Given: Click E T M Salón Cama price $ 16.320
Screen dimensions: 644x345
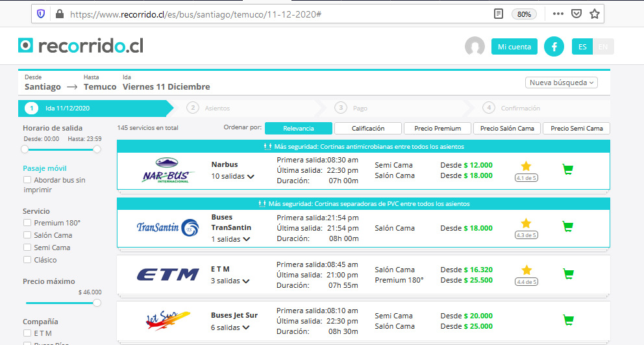Looking at the screenshot, I should [478, 270].
